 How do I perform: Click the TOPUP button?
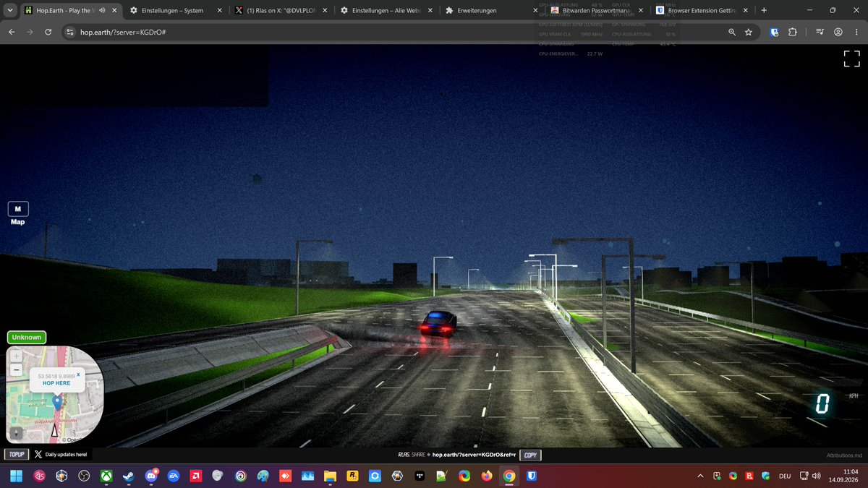click(16, 455)
